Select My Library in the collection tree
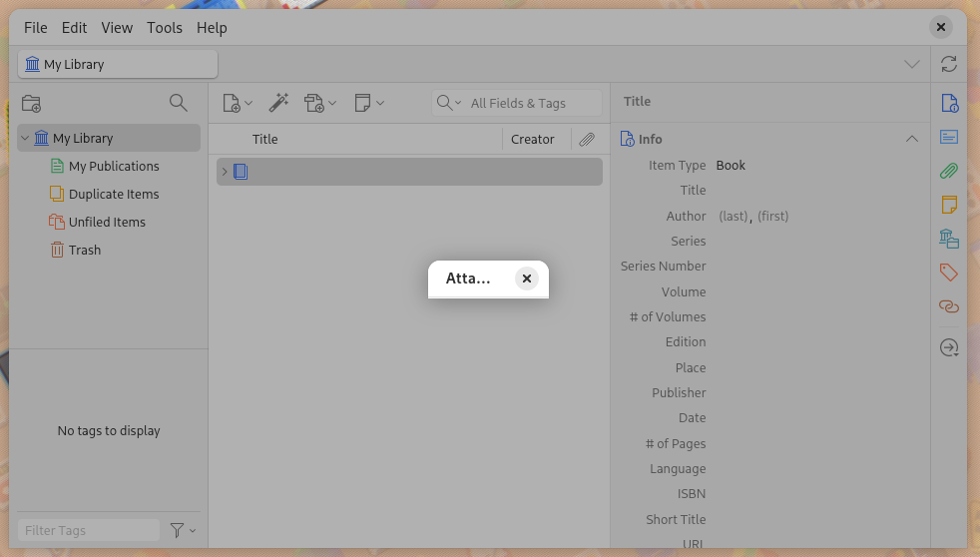This screenshot has height=557, width=980. point(109,138)
